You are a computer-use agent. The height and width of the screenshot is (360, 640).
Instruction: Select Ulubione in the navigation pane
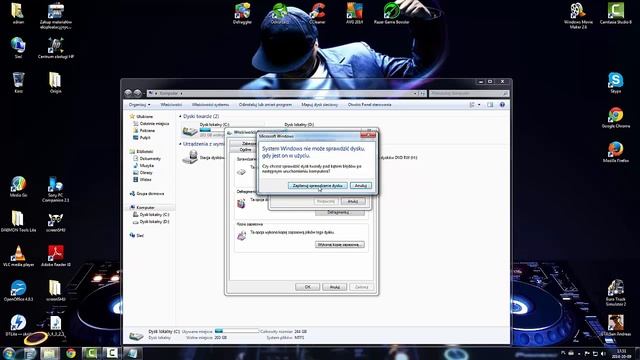(144, 117)
